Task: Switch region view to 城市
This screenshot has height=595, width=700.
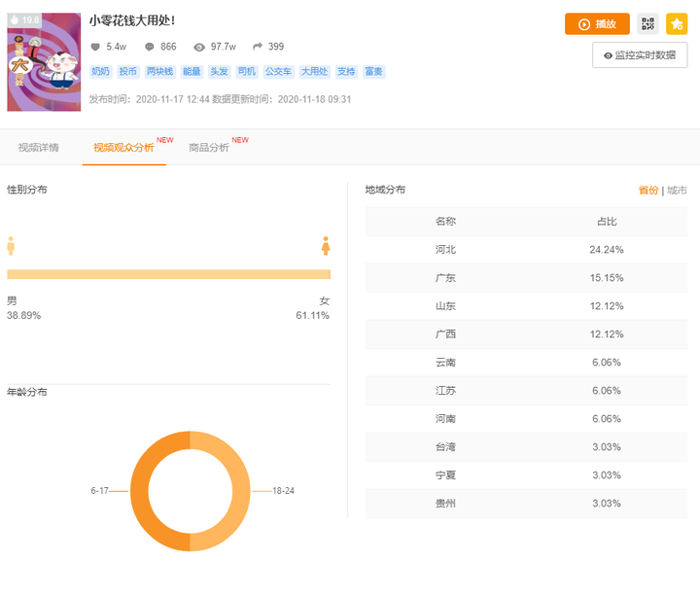Action: coord(677,191)
